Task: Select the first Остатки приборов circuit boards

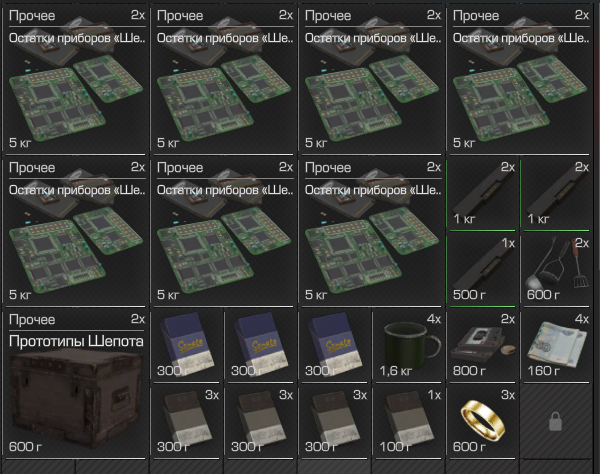Action: coord(75,80)
